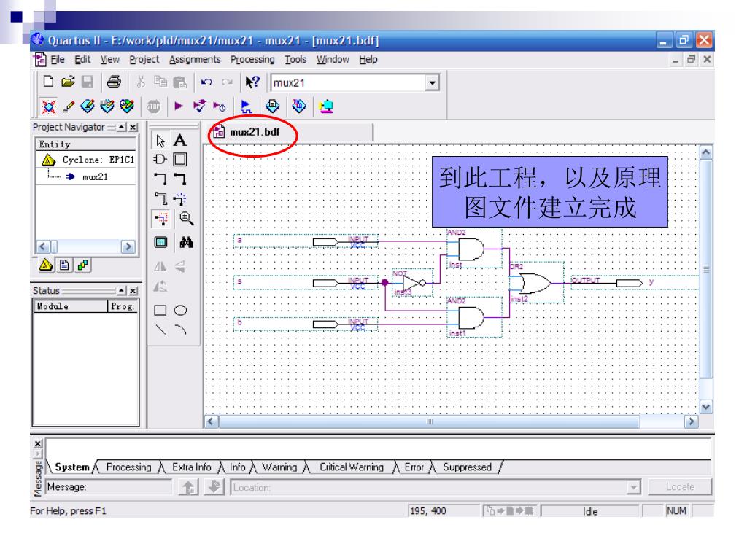Select the Oval drawing tool
The image size is (747, 560).
[181, 311]
